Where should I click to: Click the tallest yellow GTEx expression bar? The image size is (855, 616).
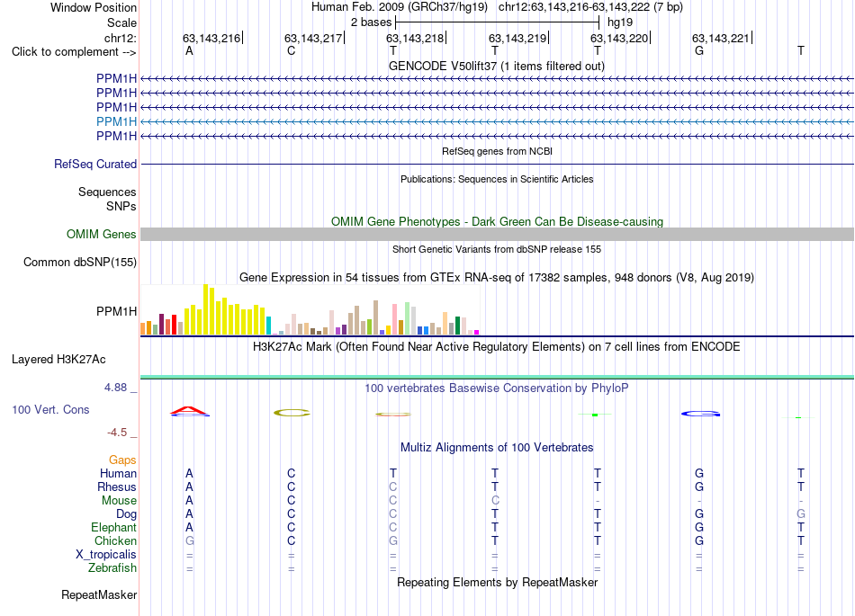coord(205,309)
